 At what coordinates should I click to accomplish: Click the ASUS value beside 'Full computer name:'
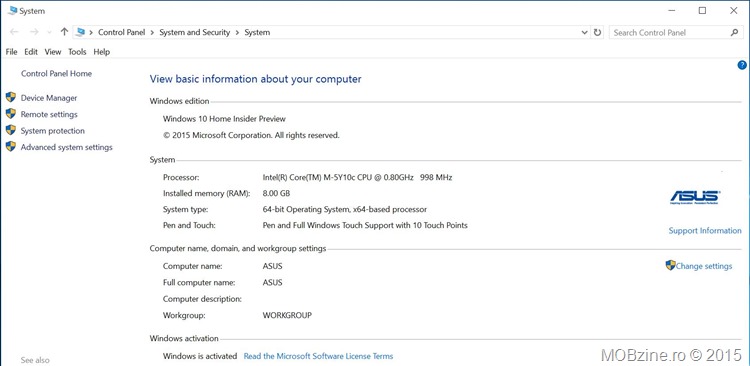(273, 282)
